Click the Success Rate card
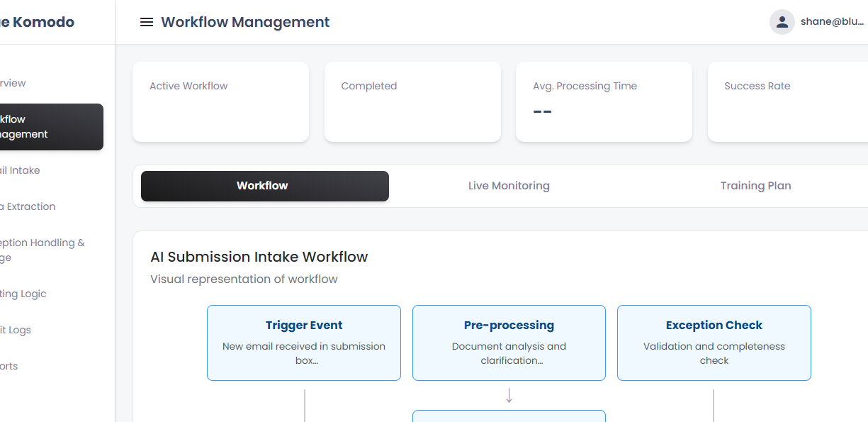Viewport: 868px width, 422px height. click(x=787, y=101)
